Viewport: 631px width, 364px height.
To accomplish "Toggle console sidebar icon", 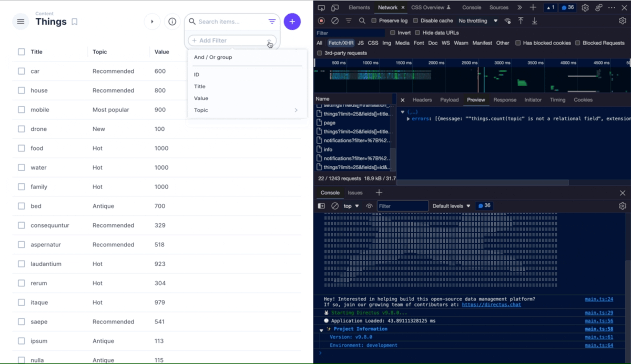I will click(321, 206).
